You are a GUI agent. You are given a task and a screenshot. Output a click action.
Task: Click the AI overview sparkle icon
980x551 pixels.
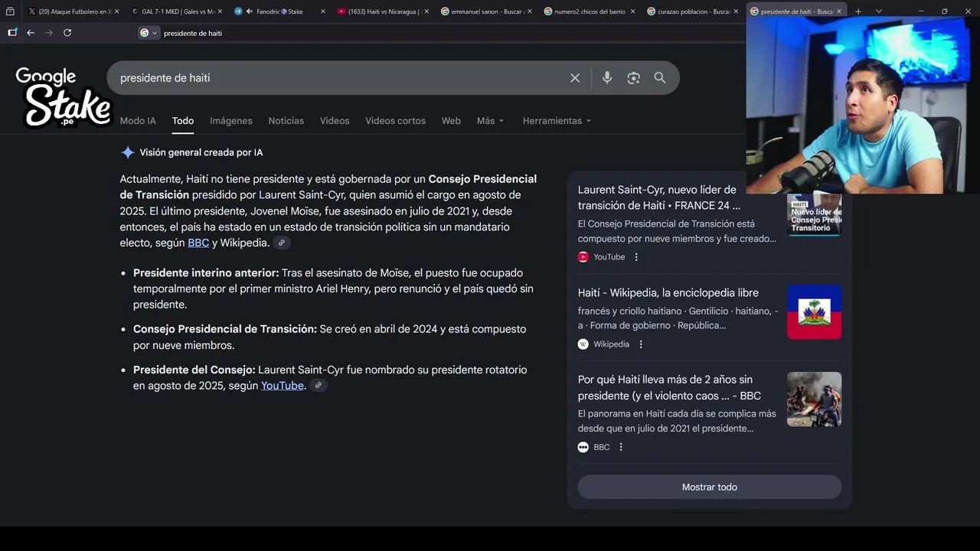pyautogui.click(x=127, y=152)
